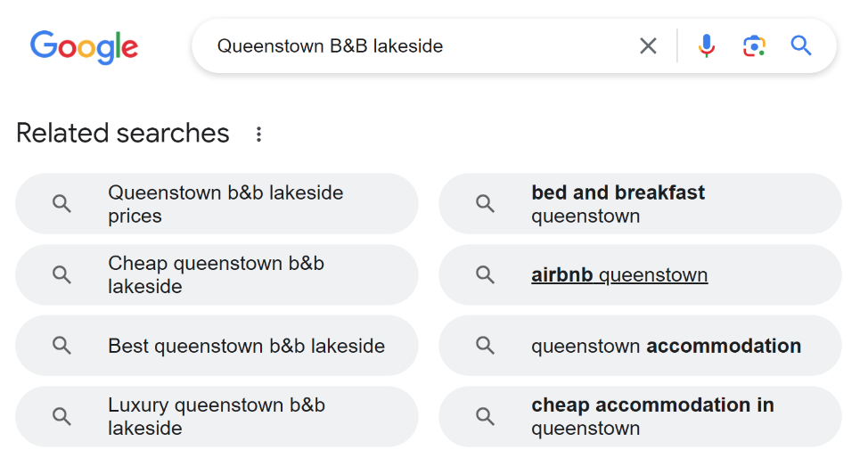868x466 pixels.
Task: Clear the search box with the X icon
Action: [x=648, y=46]
